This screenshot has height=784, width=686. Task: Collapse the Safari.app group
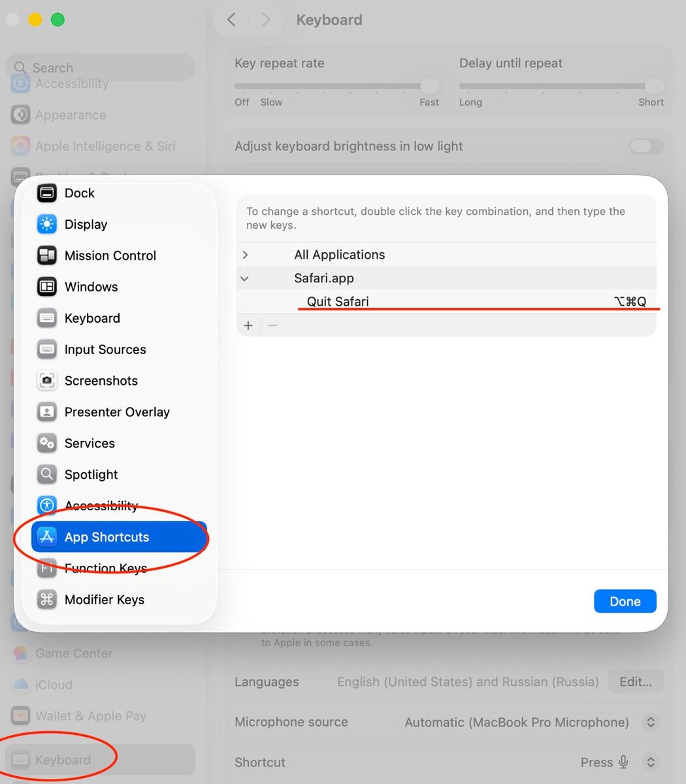[x=245, y=278]
